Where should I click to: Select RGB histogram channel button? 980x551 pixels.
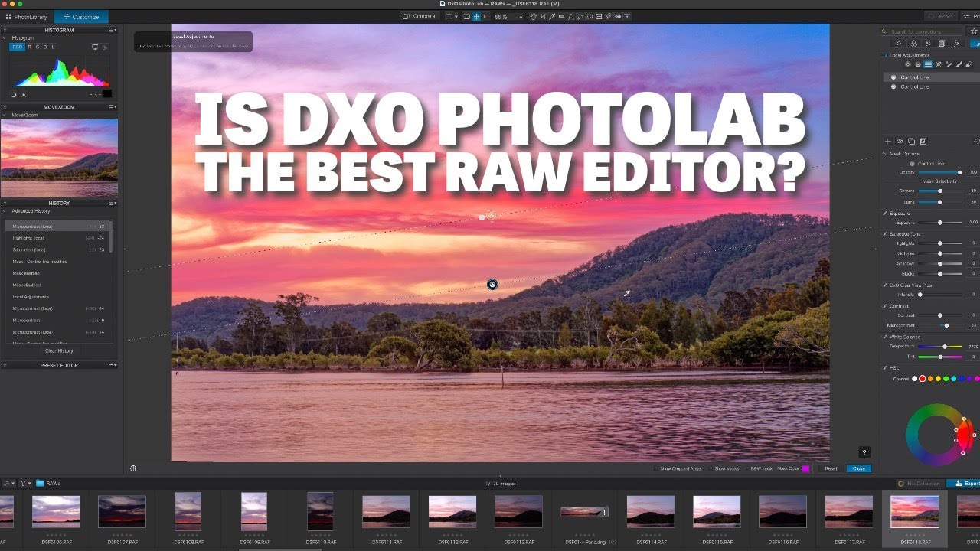click(x=18, y=47)
